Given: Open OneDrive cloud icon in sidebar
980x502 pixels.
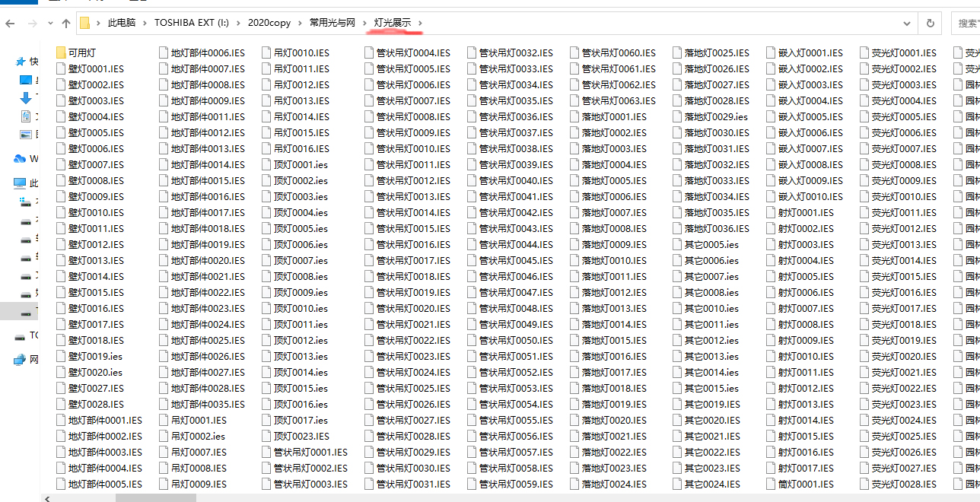Looking at the screenshot, I should (21, 159).
